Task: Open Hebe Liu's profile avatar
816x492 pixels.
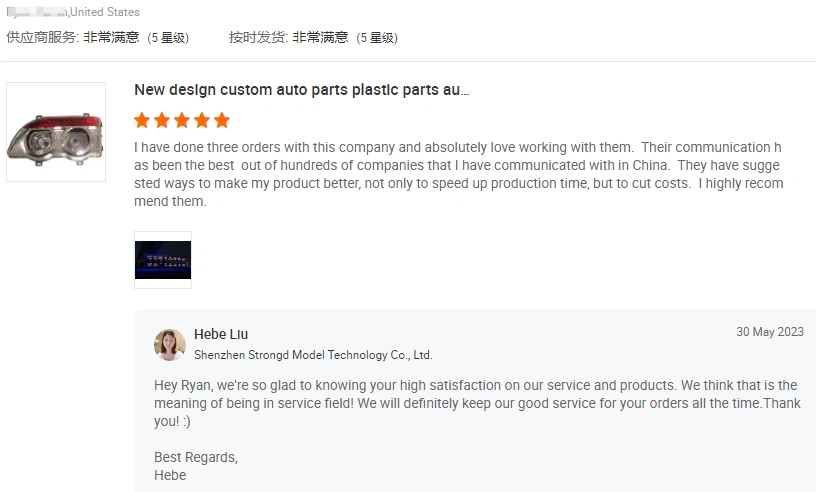Action: tap(170, 344)
